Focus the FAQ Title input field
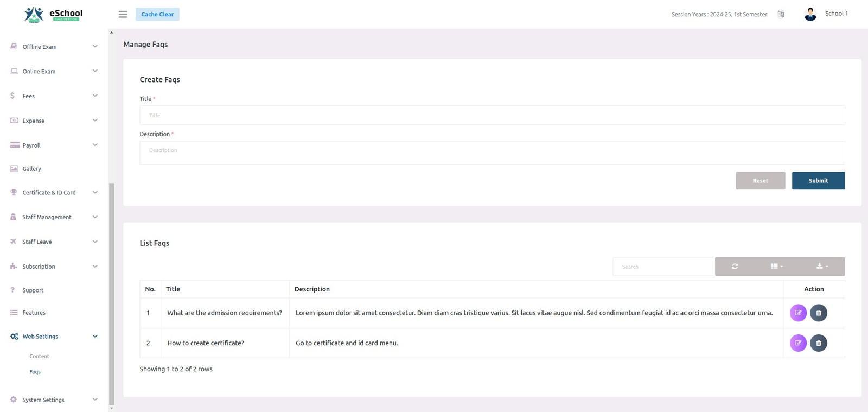 492,116
